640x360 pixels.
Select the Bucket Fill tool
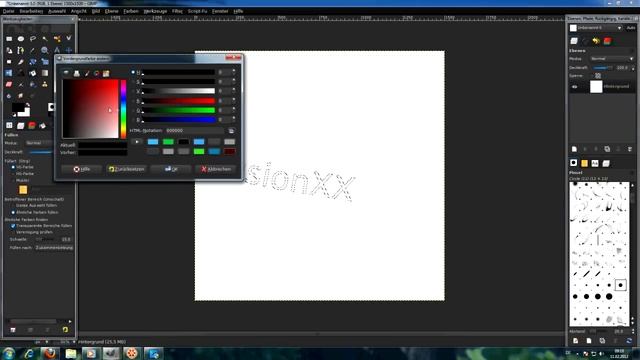(x=33, y=73)
